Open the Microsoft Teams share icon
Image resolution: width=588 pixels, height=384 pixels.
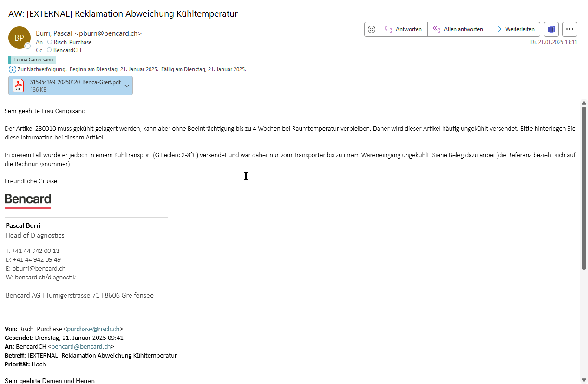click(x=551, y=29)
